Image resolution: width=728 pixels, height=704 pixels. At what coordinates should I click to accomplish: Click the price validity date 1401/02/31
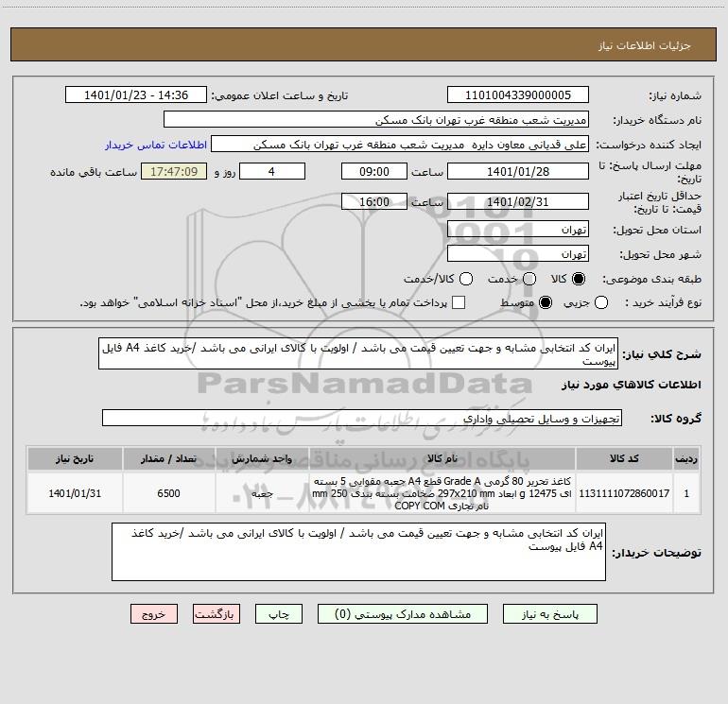(518, 201)
